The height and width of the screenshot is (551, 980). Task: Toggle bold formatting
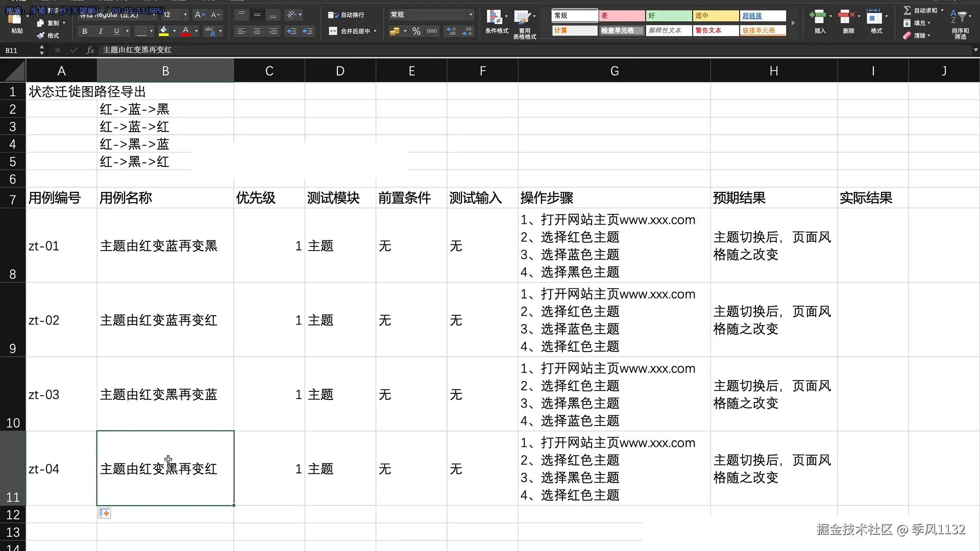coord(85,31)
